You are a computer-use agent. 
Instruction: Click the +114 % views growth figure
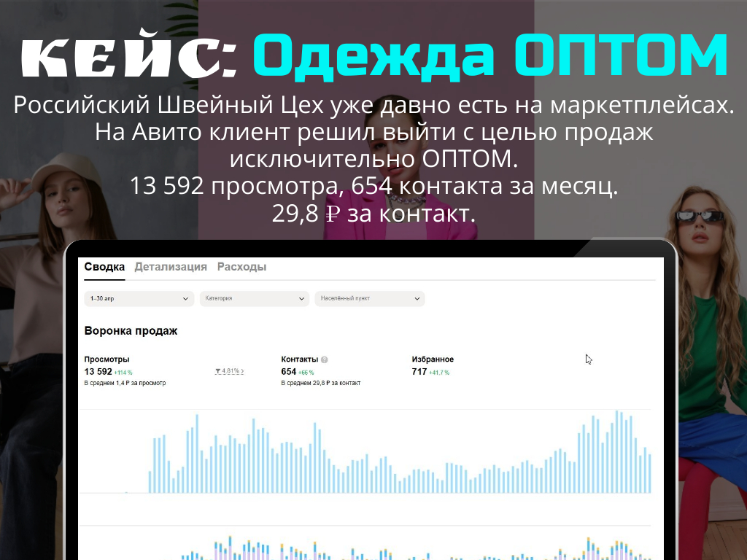coord(123,373)
